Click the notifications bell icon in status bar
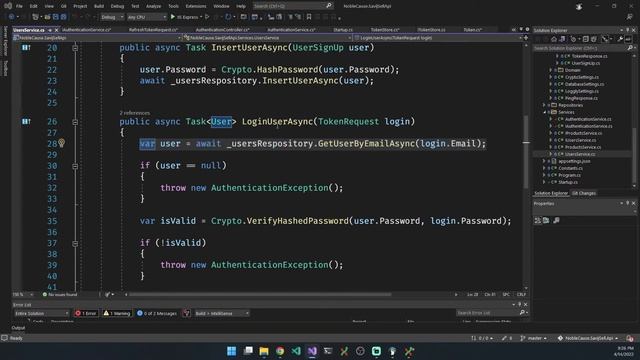The width and height of the screenshot is (640, 360). click(630, 338)
